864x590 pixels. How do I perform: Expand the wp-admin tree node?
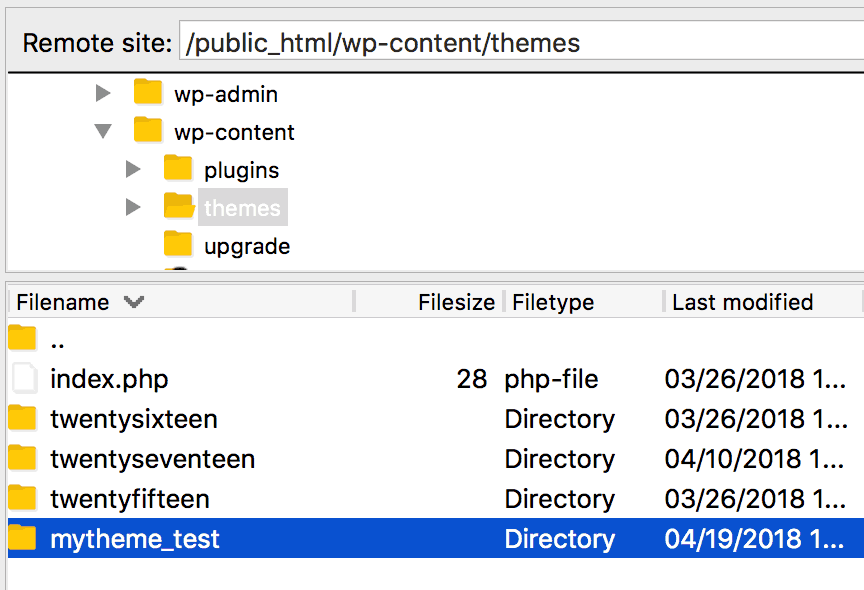pos(103,93)
